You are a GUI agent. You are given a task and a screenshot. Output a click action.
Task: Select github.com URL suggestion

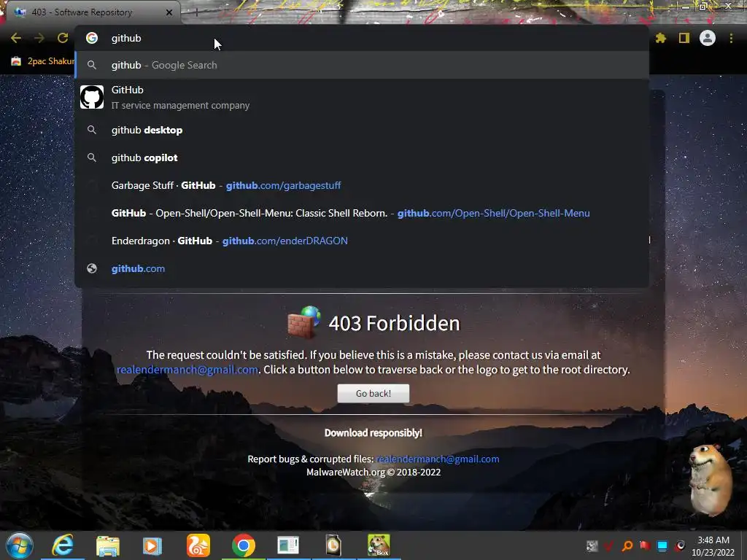[x=362, y=268]
